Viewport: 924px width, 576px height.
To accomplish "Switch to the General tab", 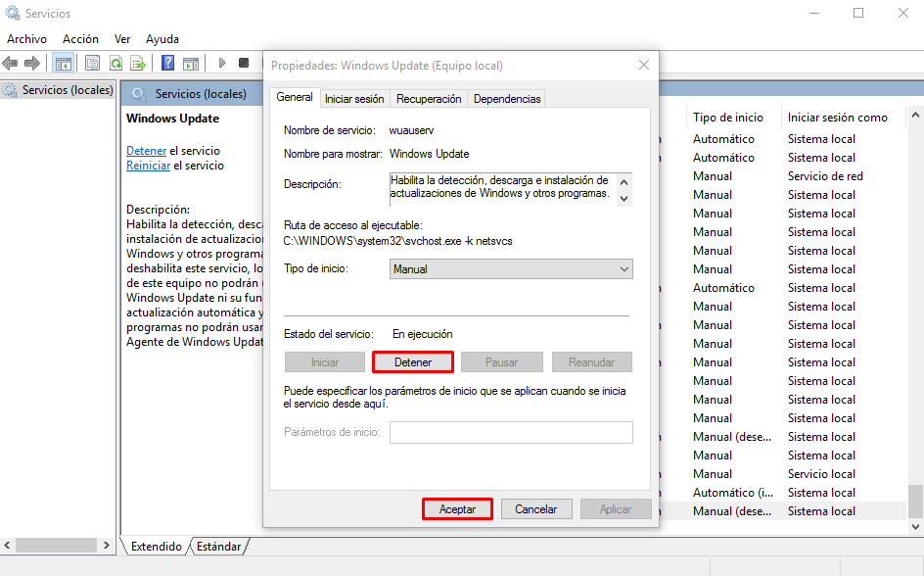I will click(x=295, y=97).
